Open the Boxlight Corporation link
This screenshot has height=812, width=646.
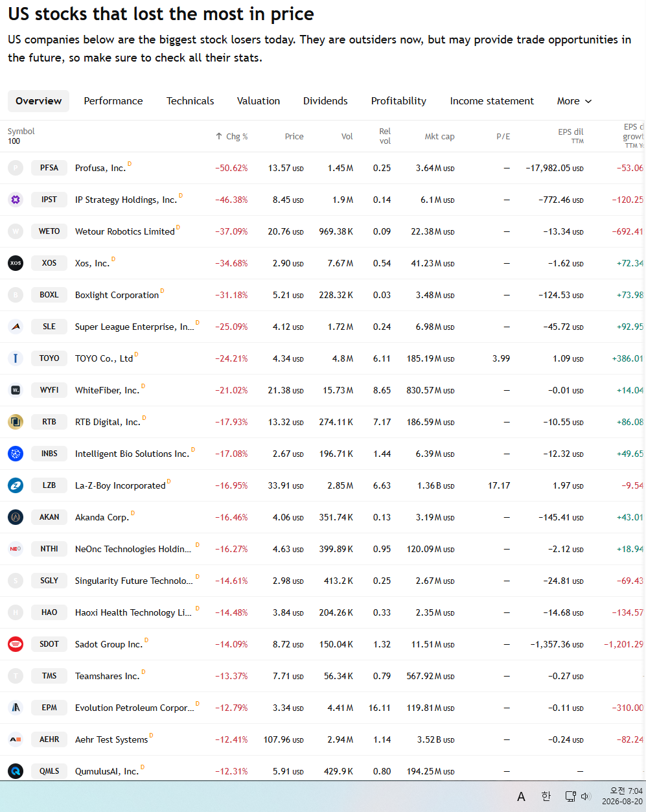pyautogui.click(x=117, y=295)
